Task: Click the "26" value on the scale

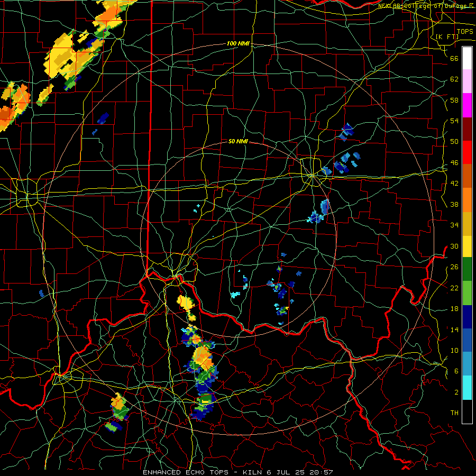Action: 454,267
